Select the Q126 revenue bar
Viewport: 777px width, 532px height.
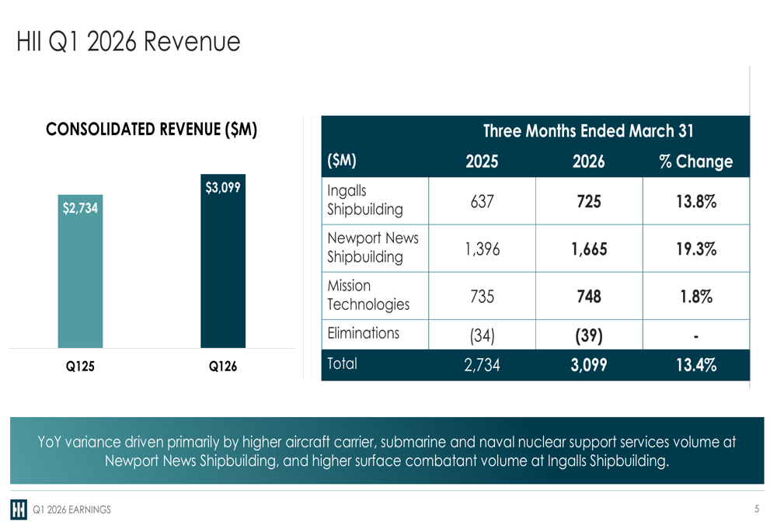click(223, 260)
